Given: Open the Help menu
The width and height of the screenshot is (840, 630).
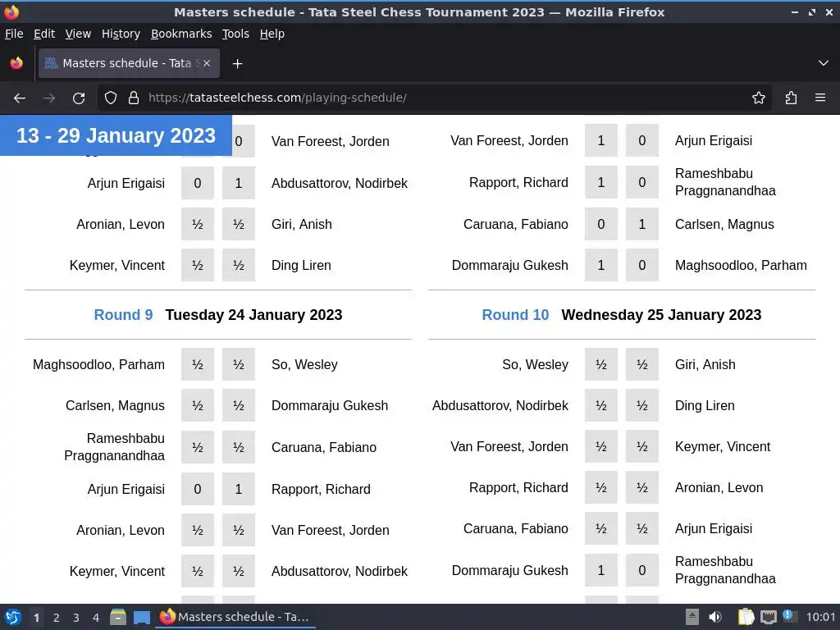Looking at the screenshot, I should (272, 34).
